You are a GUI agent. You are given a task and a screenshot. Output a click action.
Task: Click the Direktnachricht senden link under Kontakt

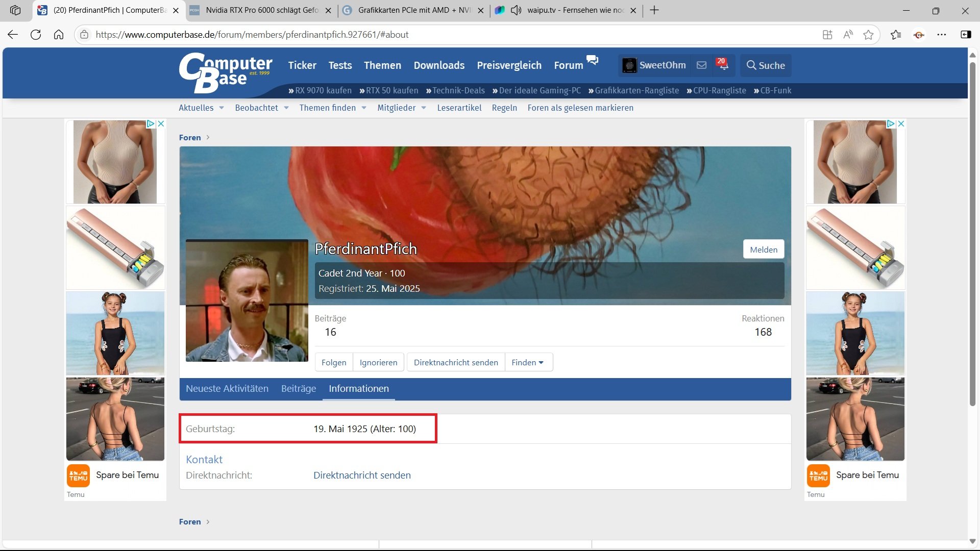[361, 475]
